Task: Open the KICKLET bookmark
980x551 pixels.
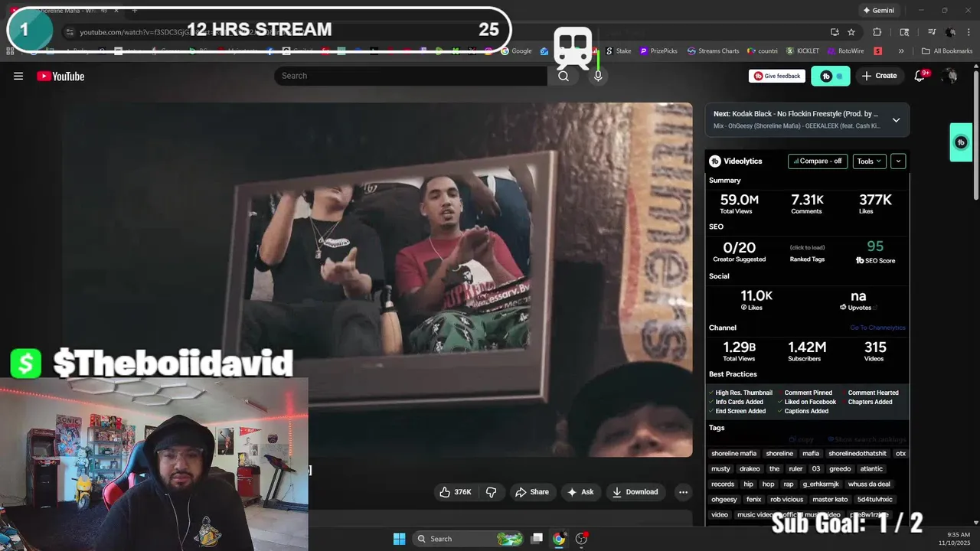Action: pyautogui.click(x=802, y=51)
